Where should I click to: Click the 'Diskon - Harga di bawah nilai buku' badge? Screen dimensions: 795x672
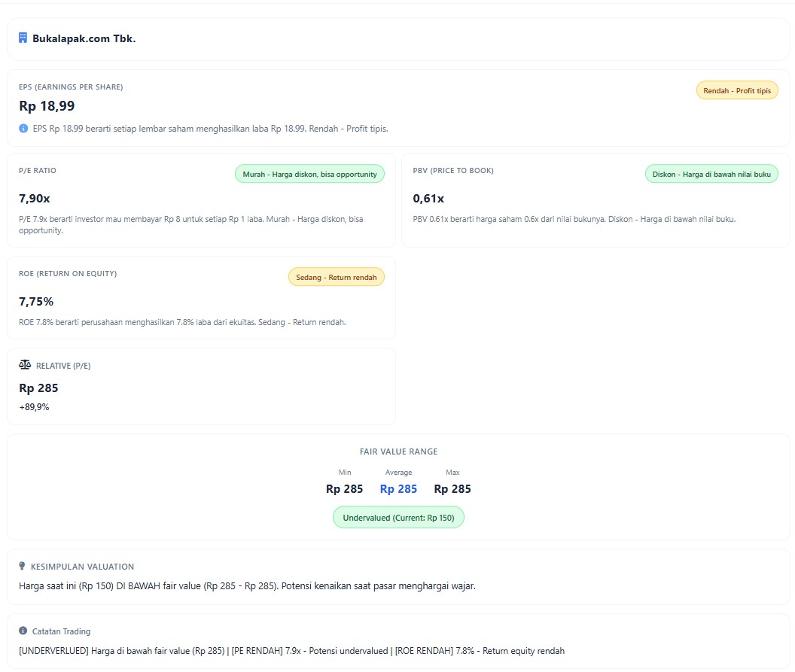tap(711, 174)
